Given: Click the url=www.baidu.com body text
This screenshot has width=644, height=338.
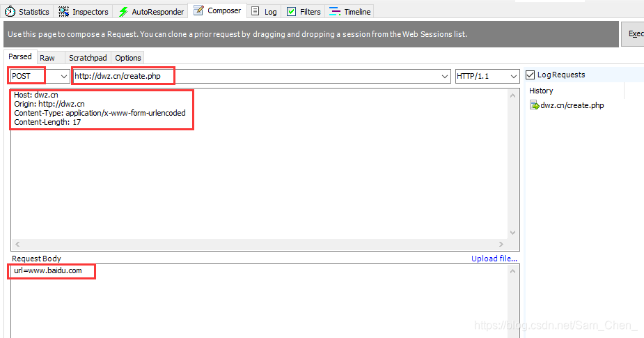Looking at the screenshot, I should coord(48,270).
